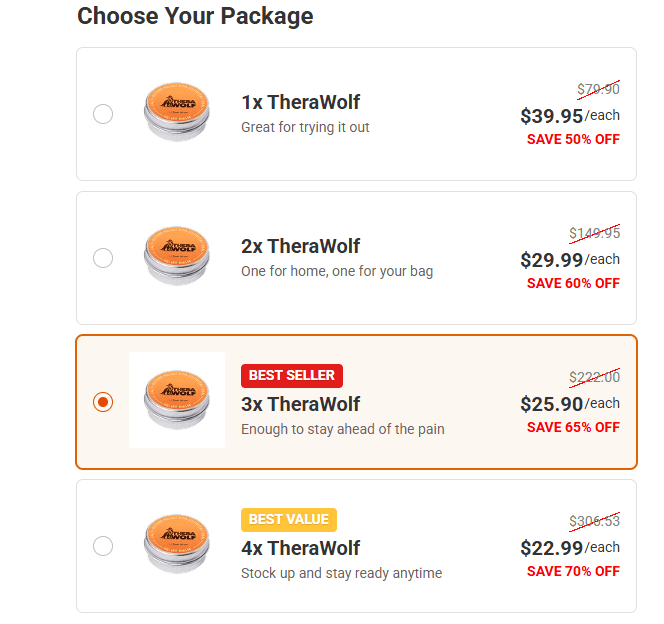Click the 4x TheraWolf package title
Viewport: 664px width, 624px height.
(x=300, y=548)
